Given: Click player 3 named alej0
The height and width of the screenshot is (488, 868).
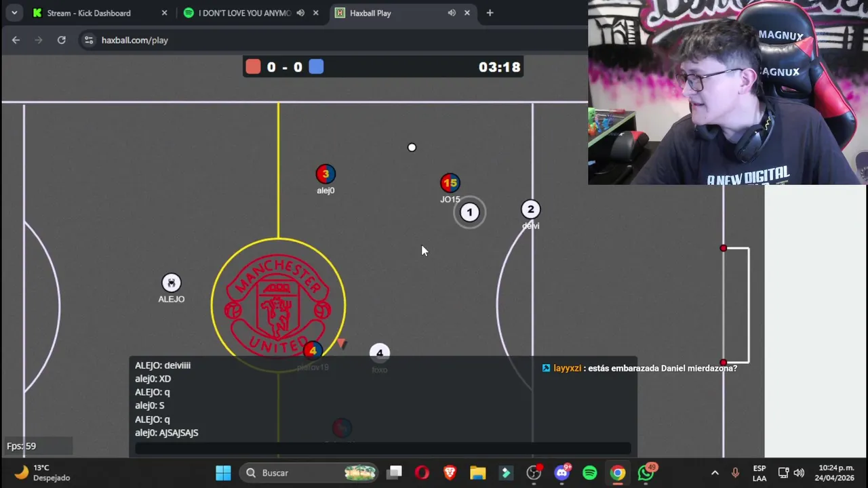Looking at the screenshot, I should [x=325, y=174].
